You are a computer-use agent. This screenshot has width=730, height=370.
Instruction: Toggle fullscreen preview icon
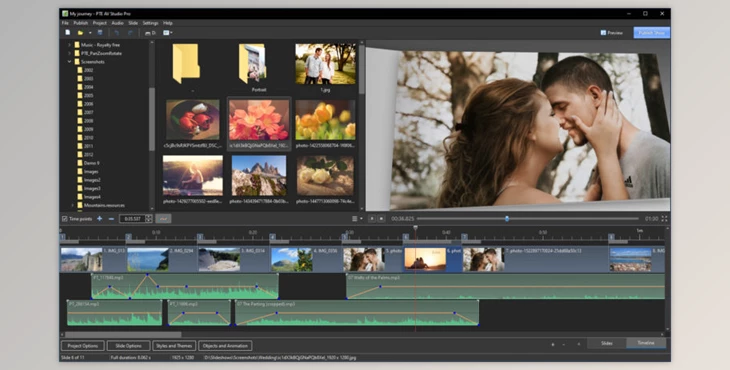pyautogui.click(x=664, y=218)
